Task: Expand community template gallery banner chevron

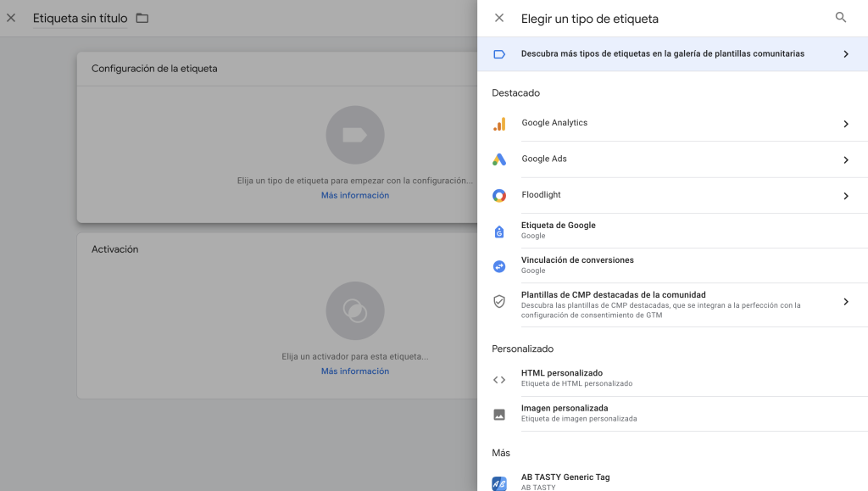Action: click(x=845, y=54)
